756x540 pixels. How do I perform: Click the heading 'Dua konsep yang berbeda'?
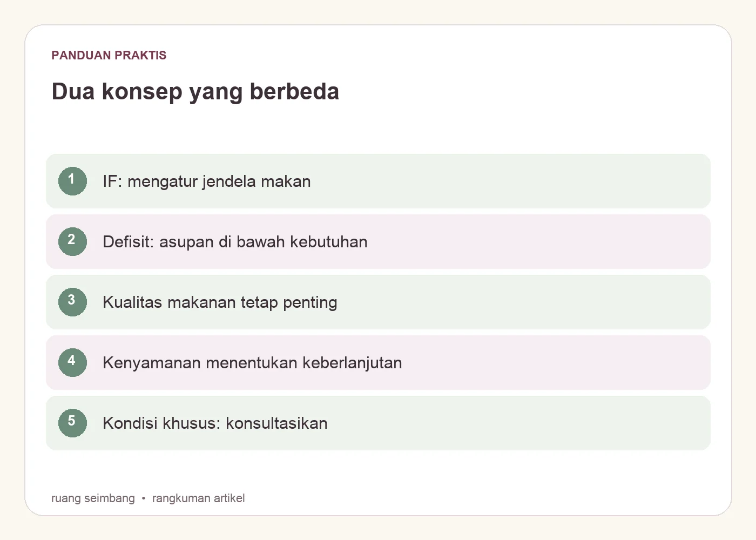pos(195,92)
